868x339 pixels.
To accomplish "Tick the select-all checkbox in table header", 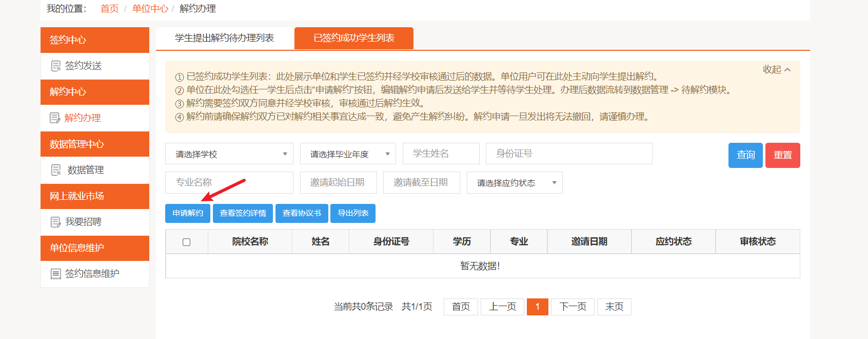I will [187, 242].
